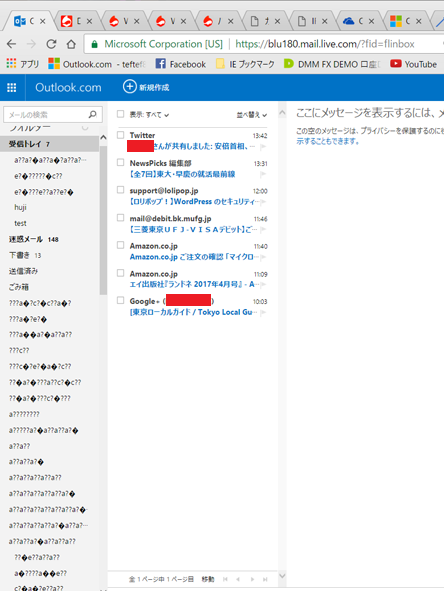444x591 pixels.
Task: Click the browser address bar URL
Action: point(325,44)
